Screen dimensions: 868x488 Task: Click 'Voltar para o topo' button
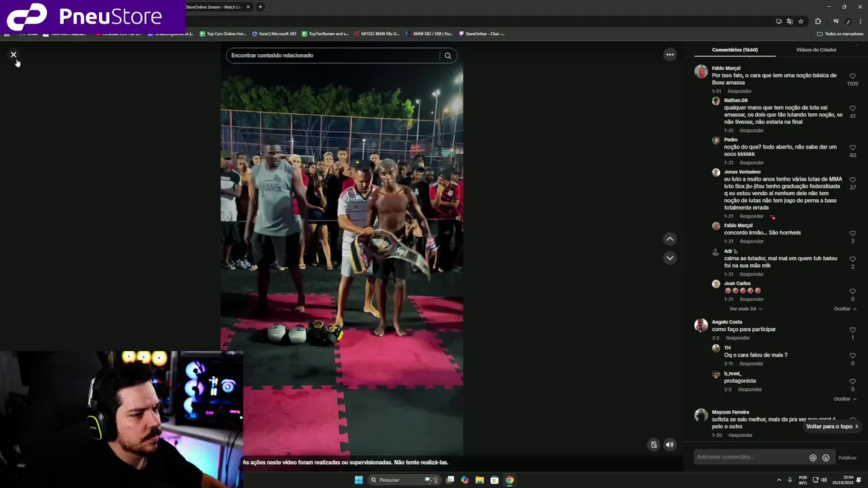pyautogui.click(x=832, y=427)
